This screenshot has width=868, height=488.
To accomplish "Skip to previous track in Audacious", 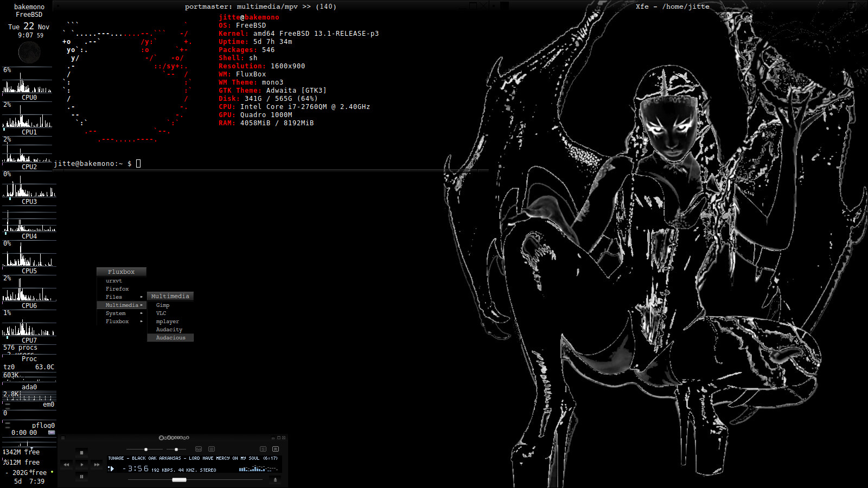I will (66, 465).
